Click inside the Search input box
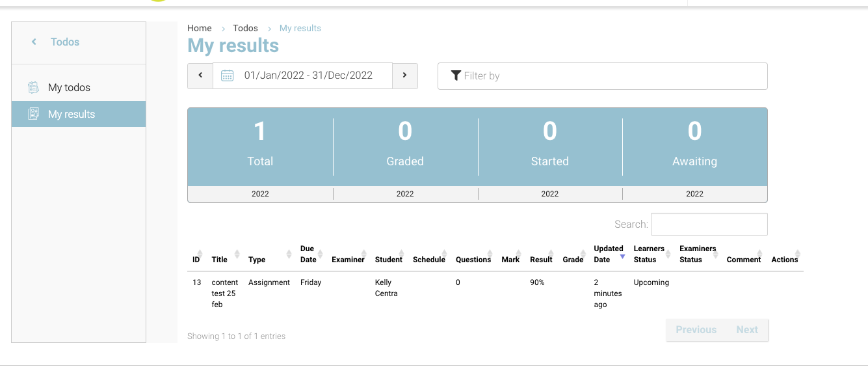The height and width of the screenshot is (367, 868). point(709,224)
